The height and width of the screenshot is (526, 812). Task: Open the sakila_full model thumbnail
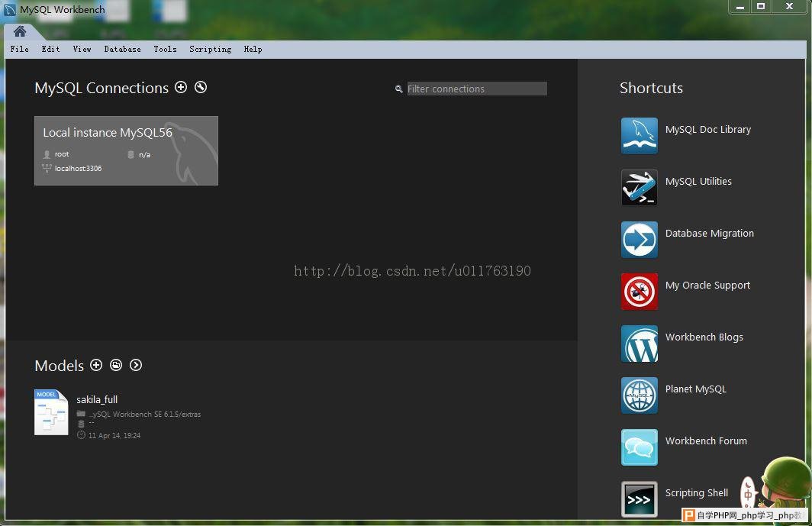pyautogui.click(x=51, y=412)
